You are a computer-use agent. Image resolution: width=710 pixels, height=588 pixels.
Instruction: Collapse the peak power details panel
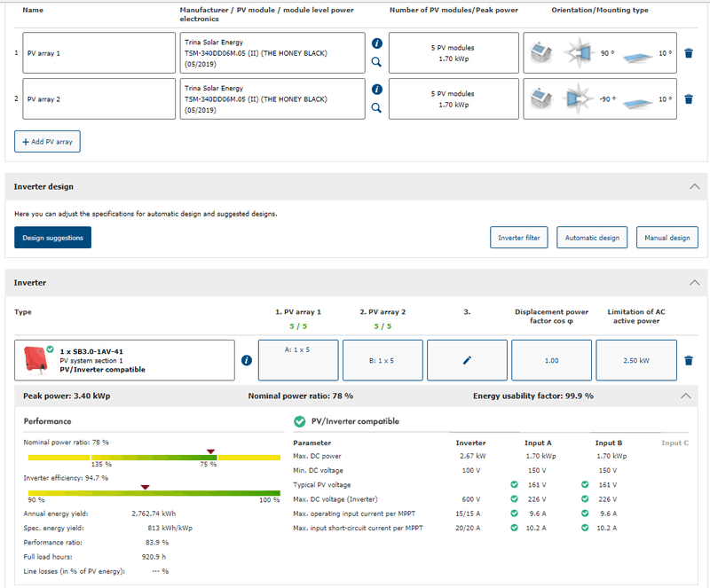tap(684, 396)
